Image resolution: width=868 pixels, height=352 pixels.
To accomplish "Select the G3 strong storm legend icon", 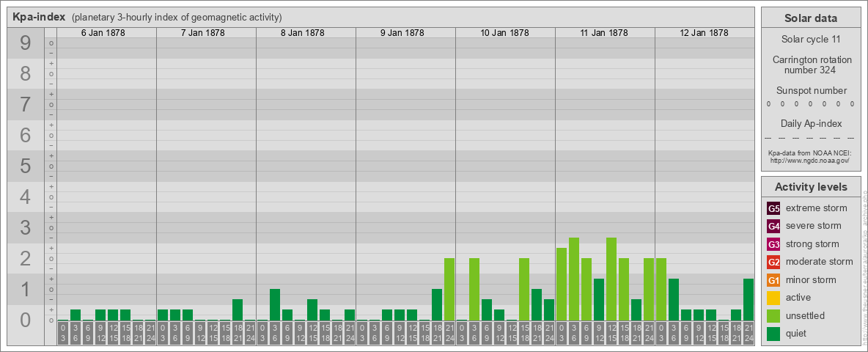I will coord(774,244).
